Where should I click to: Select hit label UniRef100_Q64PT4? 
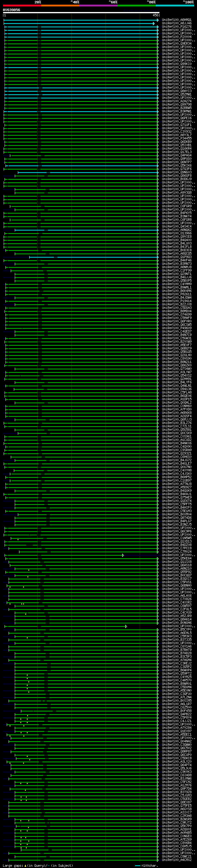pos(176,765)
